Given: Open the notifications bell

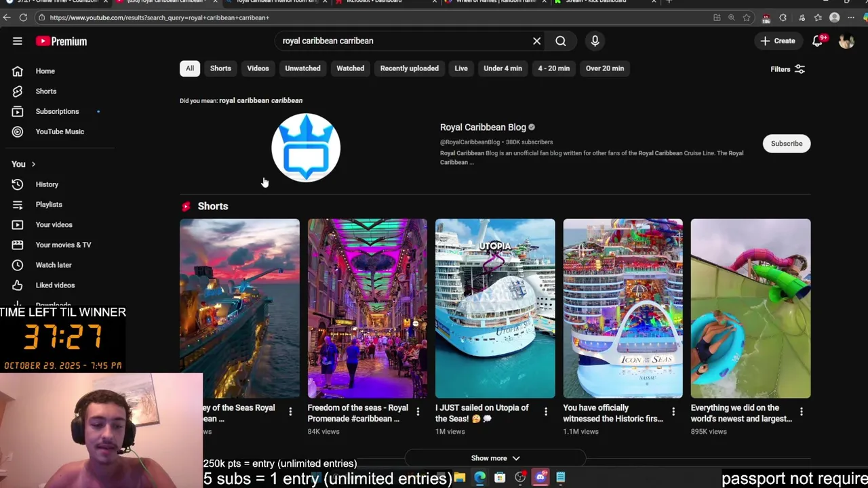Looking at the screenshot, I should pos(818,41).
